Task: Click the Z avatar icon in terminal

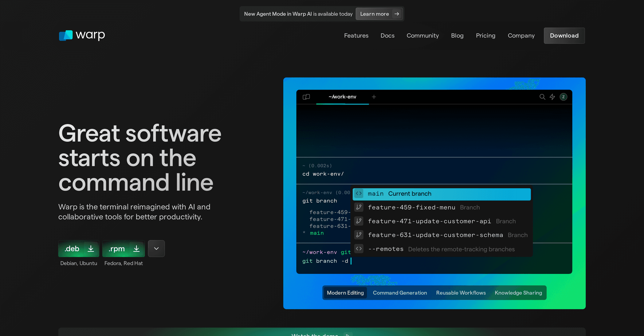Action: click(x=563, y=97)
